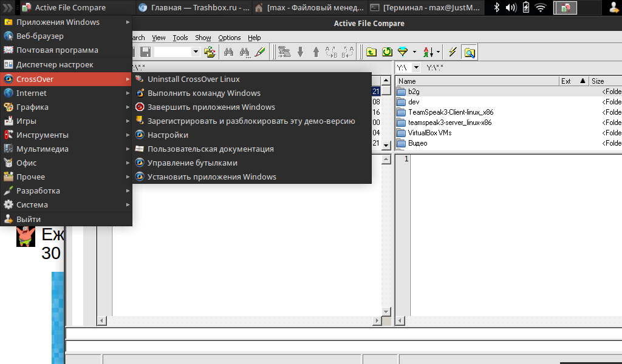Viewport: 622px width, 364px height.
Task: Click the file filter funnel icon
Action: 403,52
